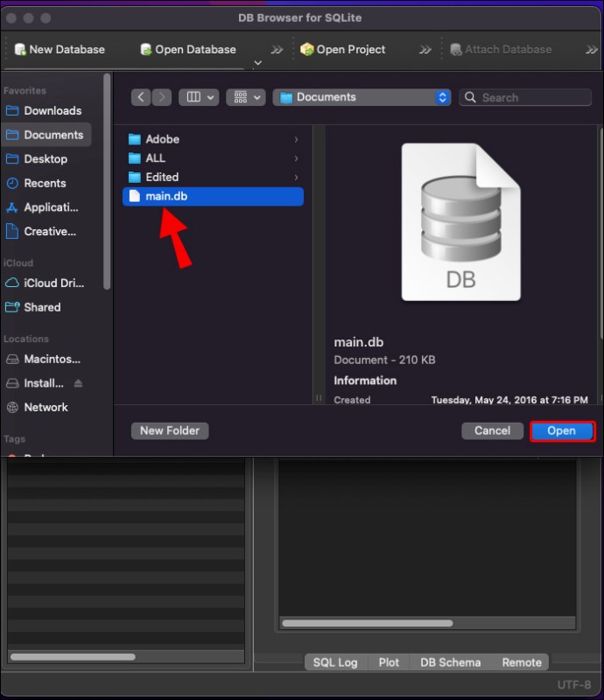Expand the Edited folder chevron
The image size is (604, 700).
(x=296, y=178)
